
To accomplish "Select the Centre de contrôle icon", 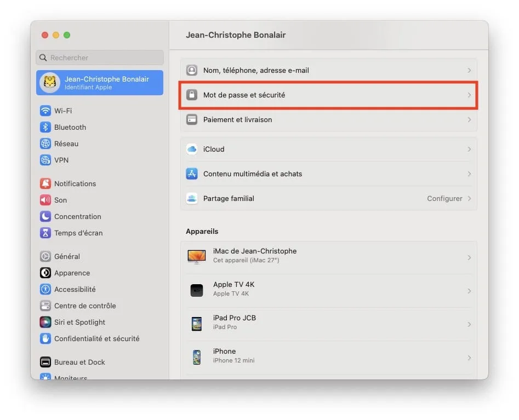I will [x=45, y=306].
